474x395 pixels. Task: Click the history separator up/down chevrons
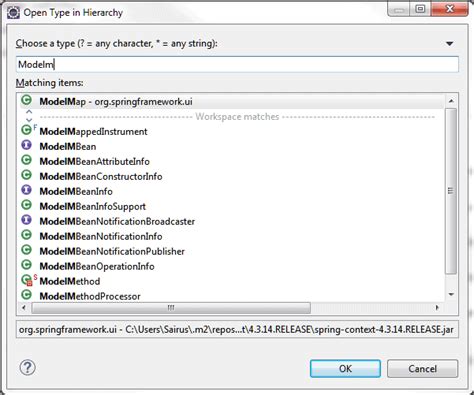coord(29,116)
